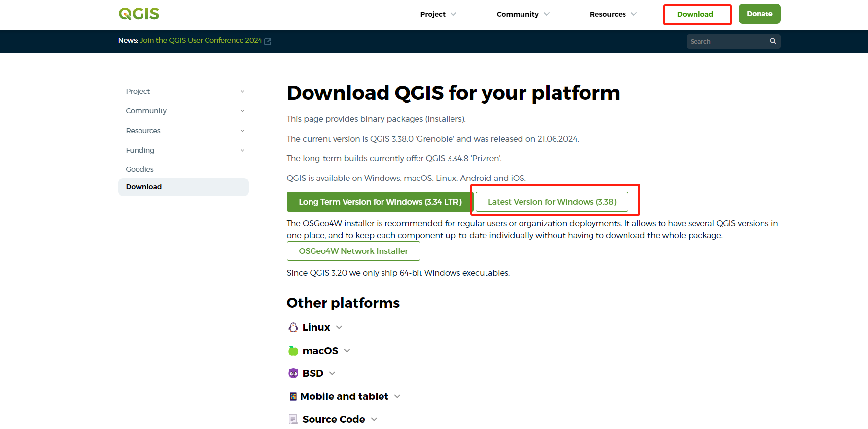Open the Project dropdown in top navigation

pyautogui.click(x=438, y=14)
